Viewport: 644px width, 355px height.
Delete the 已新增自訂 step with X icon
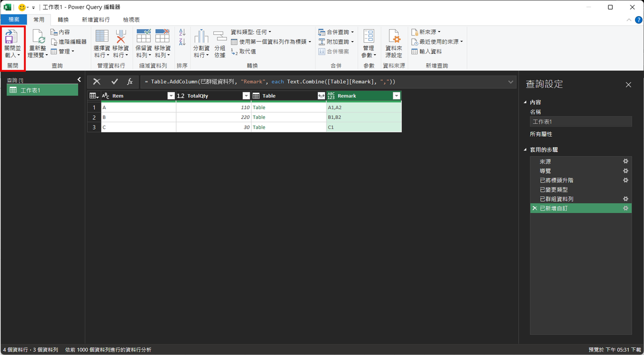click(534, 208)
